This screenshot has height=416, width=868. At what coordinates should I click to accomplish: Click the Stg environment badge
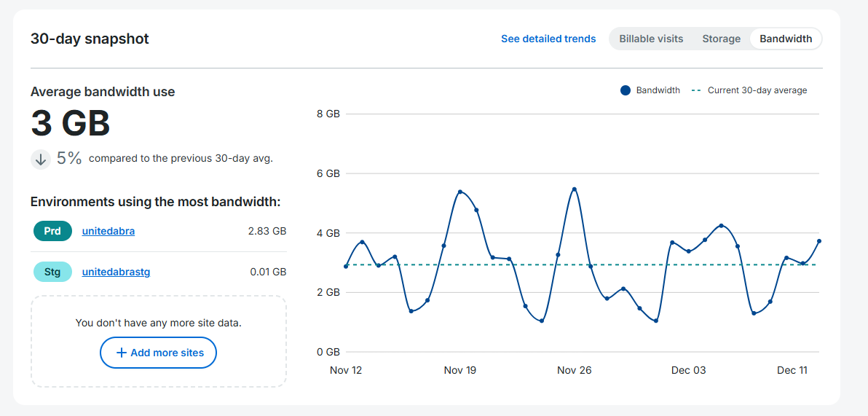52,272
